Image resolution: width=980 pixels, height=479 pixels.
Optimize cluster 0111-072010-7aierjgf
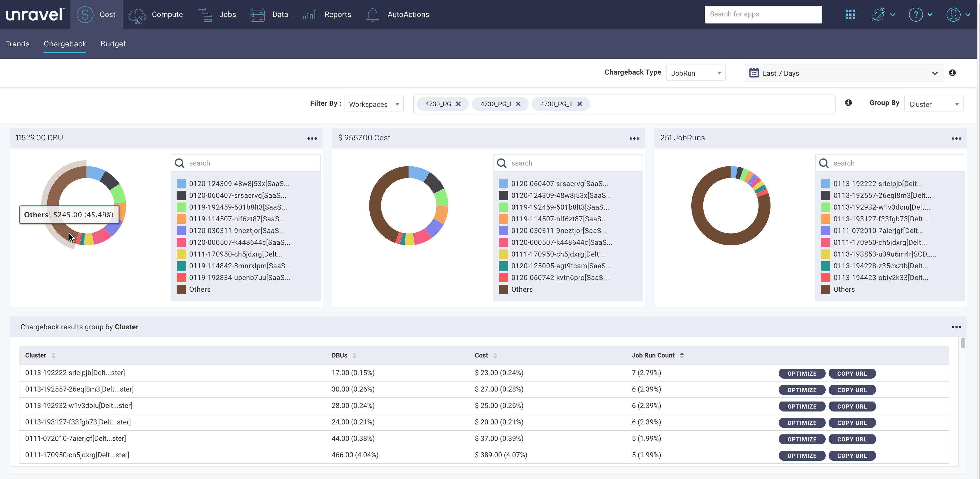tap(802, 439)
